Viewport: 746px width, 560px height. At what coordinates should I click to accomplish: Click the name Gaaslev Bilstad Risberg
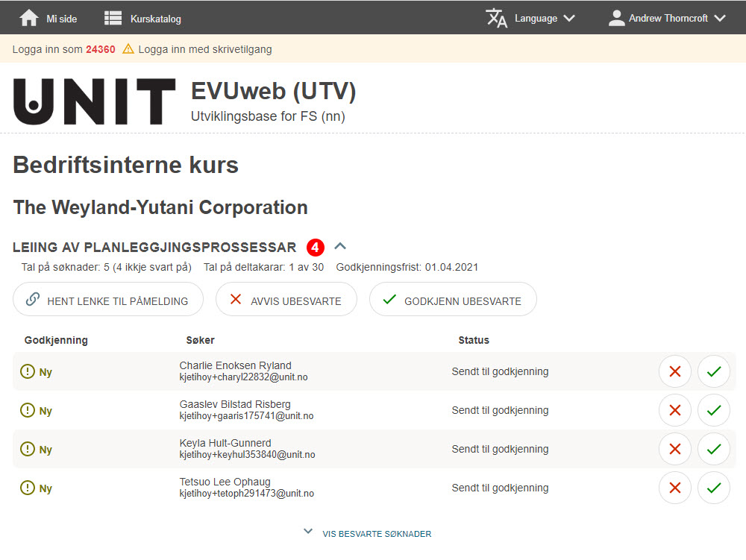pyautogui.click(x=235, y=404)
